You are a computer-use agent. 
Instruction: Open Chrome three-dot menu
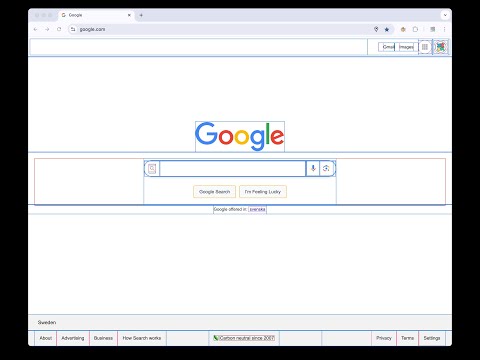[444, 29]
